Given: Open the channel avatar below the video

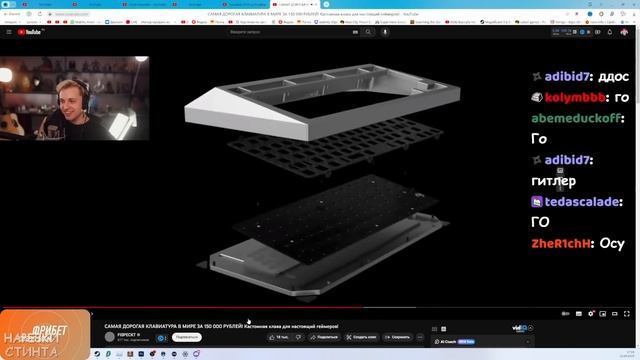Looking at the screenshot, I should (x=109, y=337).
